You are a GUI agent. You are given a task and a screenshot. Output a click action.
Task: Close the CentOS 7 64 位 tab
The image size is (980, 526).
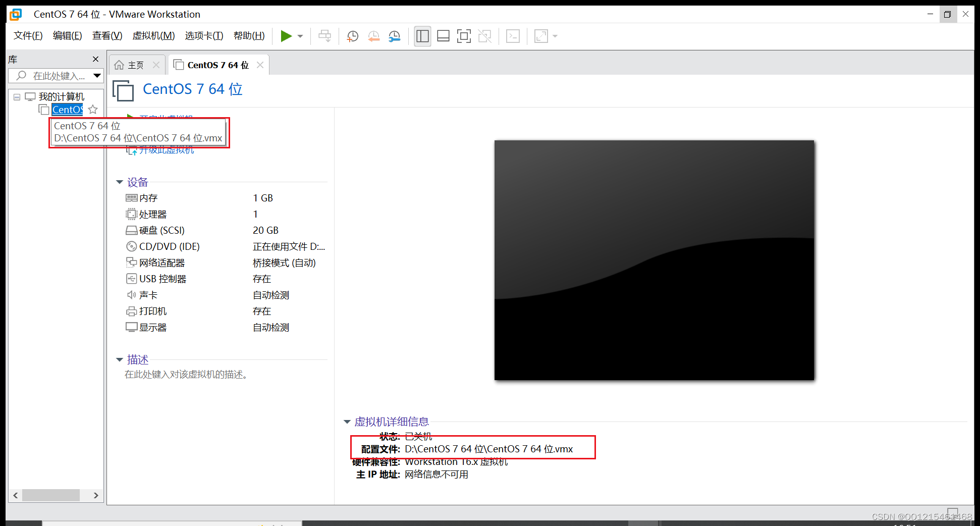(260, 65)
